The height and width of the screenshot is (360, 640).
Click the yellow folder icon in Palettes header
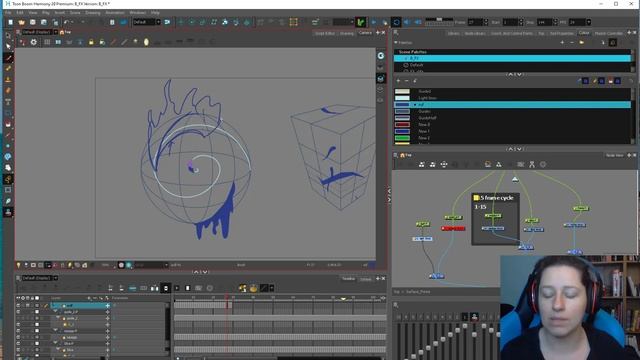pyautogui.click(x=582, y=42)
